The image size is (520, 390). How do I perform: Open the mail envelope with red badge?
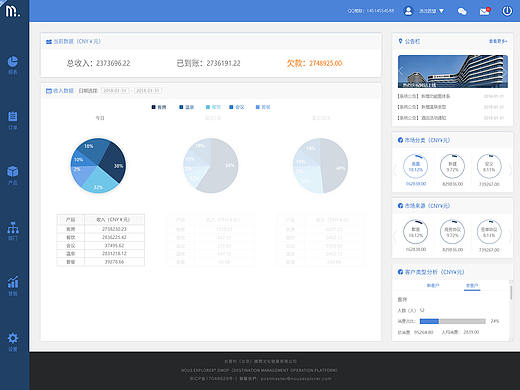point(485,11)
